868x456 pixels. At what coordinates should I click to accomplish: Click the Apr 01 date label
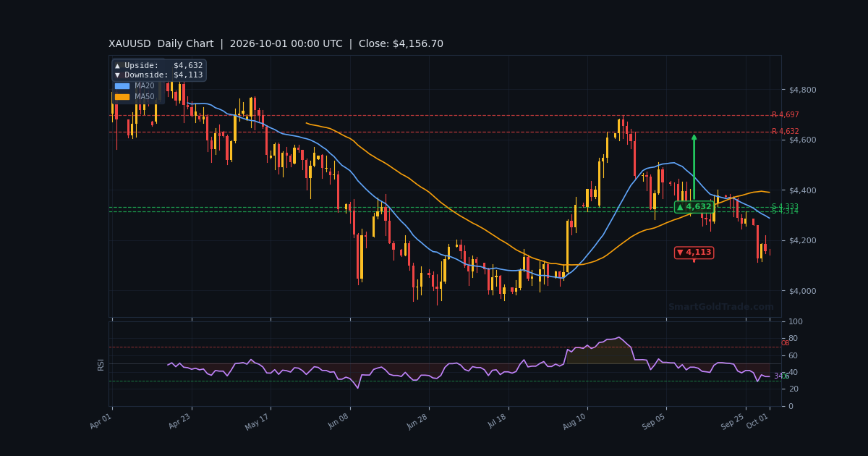[101, 422]
